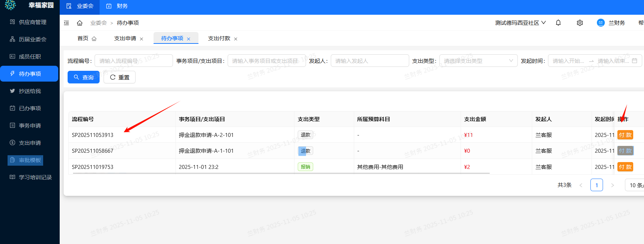Select 待办事项 in the sidebar
The width and height of the screenshot is (644, 244).
(29, 74)
